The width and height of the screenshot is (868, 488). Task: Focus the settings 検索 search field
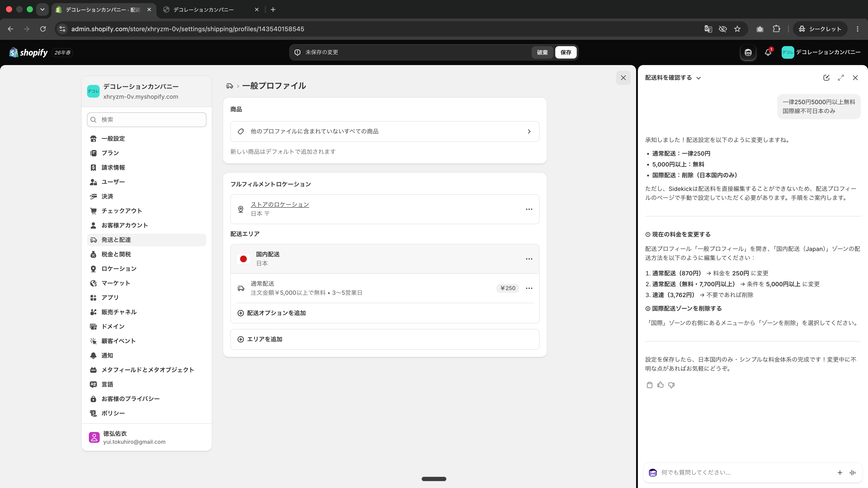click(x=146, y=120)
